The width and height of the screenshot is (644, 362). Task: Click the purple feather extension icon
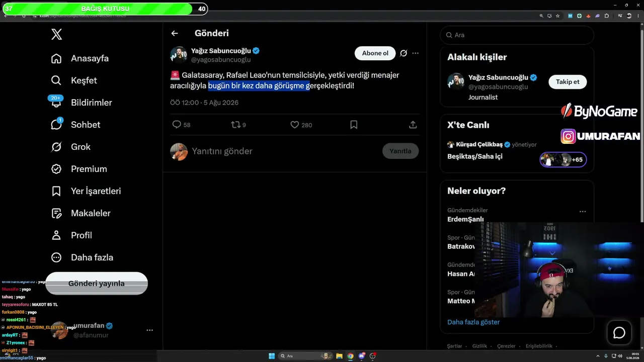[x=597, y=16]
